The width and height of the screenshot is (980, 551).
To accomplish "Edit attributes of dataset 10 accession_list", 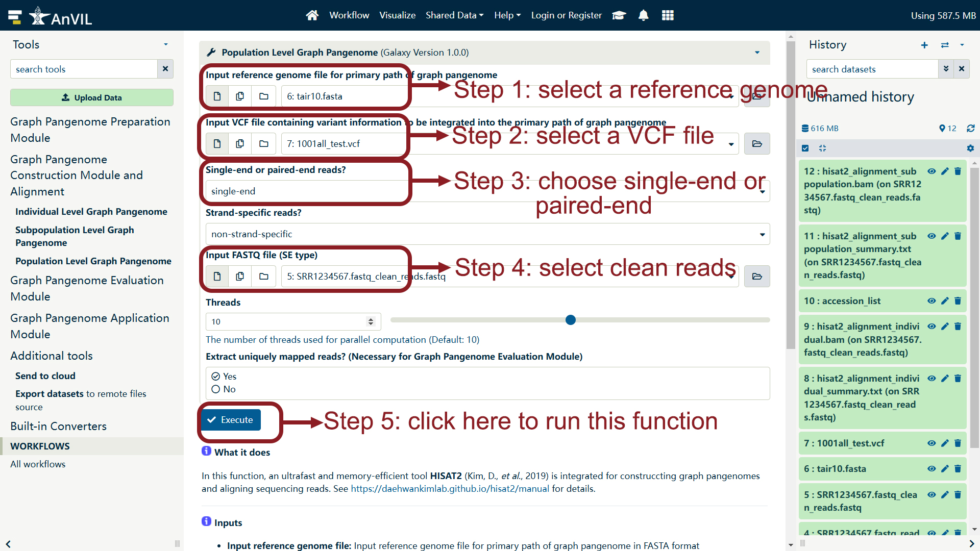I will (x=945, y=300).
